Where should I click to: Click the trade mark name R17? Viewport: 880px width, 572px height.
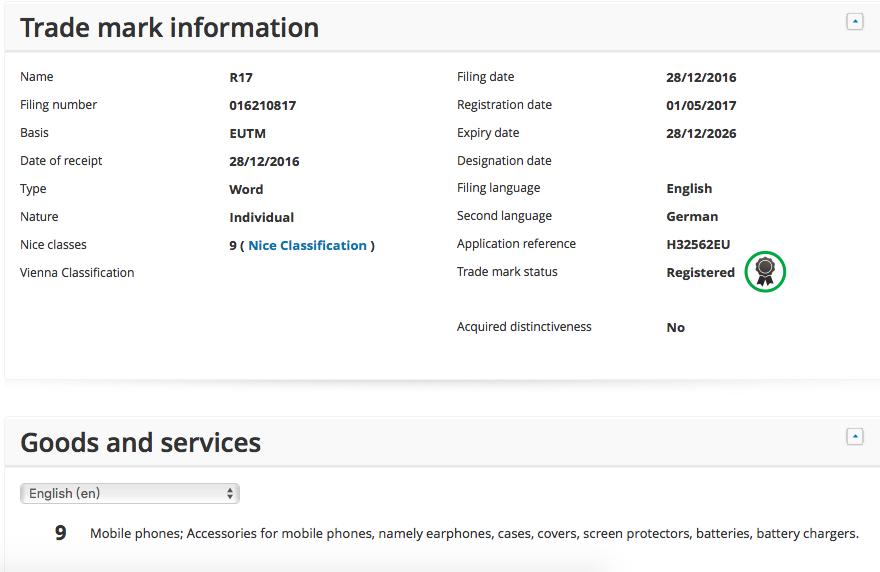pos(241,77)
